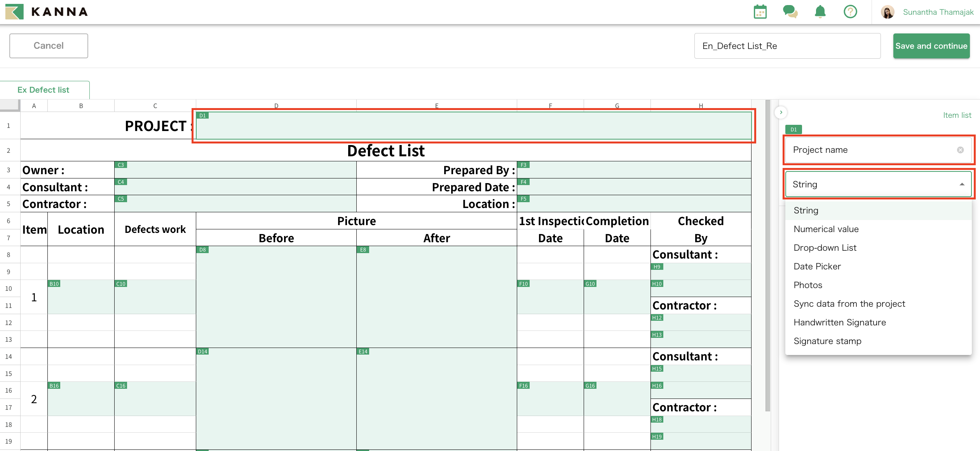The image size is (980, 451).
Task: Switch to the Ex Defect list tab
Action: 44,89
